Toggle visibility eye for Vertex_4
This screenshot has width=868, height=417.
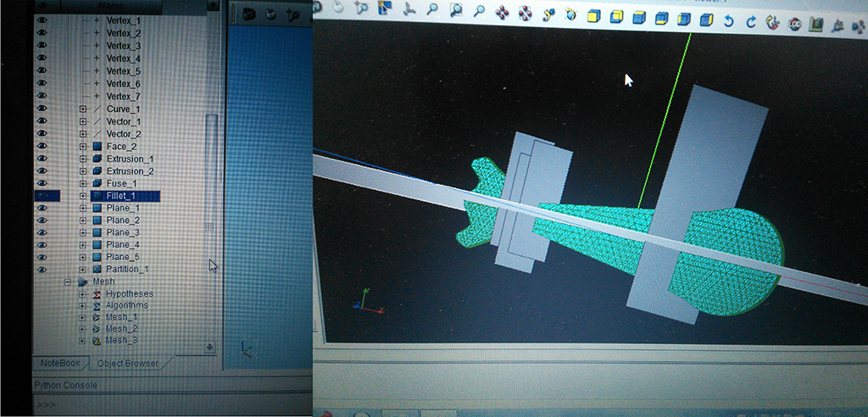click(42, 58)
